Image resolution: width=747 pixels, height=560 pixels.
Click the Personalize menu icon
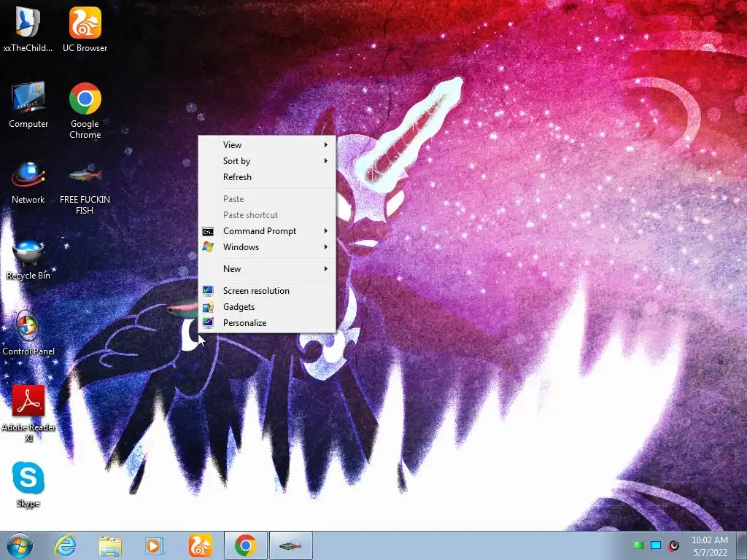[208, 323]
